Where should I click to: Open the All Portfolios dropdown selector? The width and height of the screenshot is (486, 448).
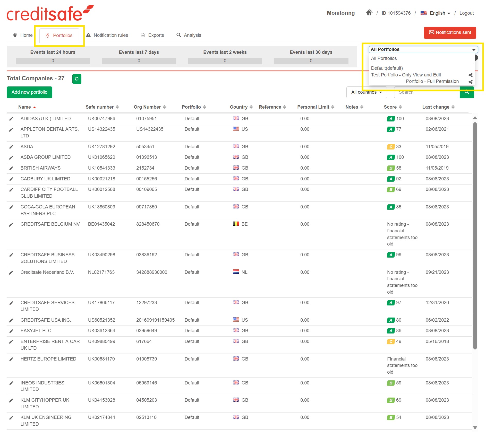423,49
